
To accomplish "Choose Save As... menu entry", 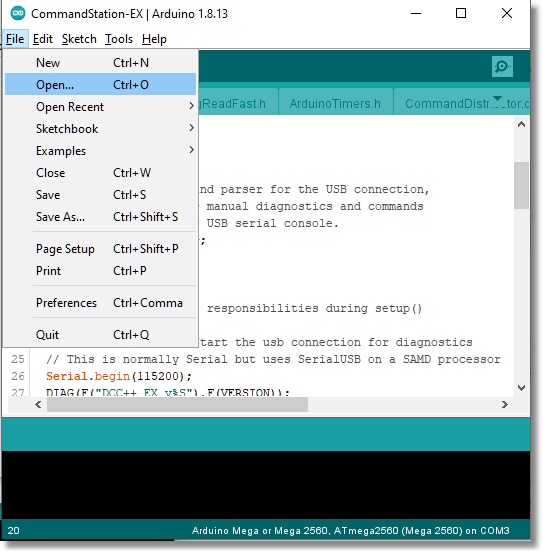I will [100, 217].
